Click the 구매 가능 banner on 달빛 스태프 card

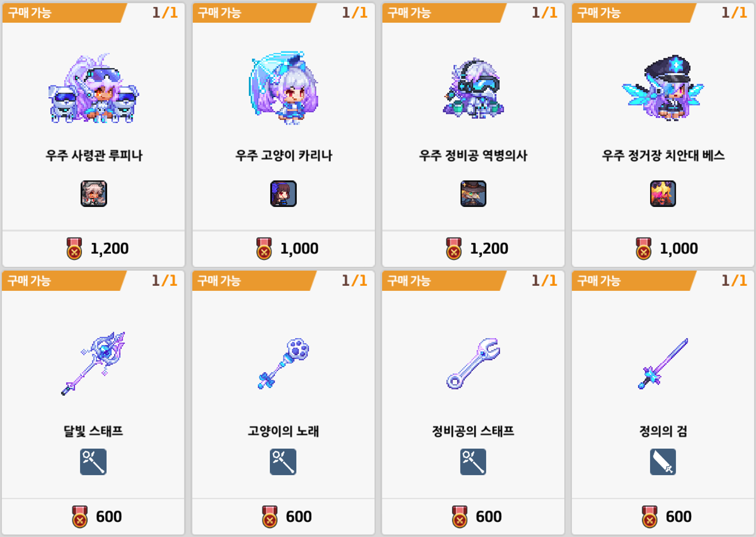click(x=63, y=281)
